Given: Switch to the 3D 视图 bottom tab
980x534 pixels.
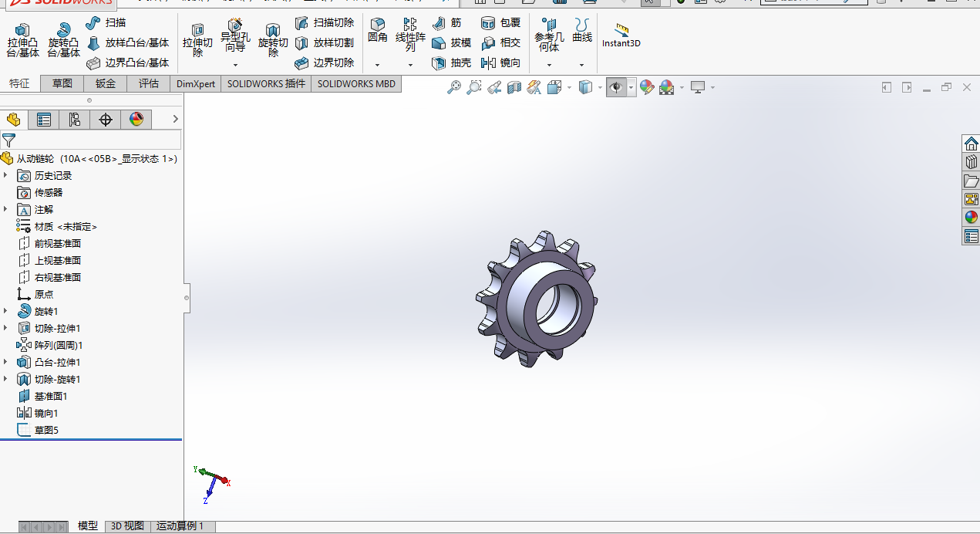Looking at the screenshot, I should pyautogui.click(x=127, y=526).
